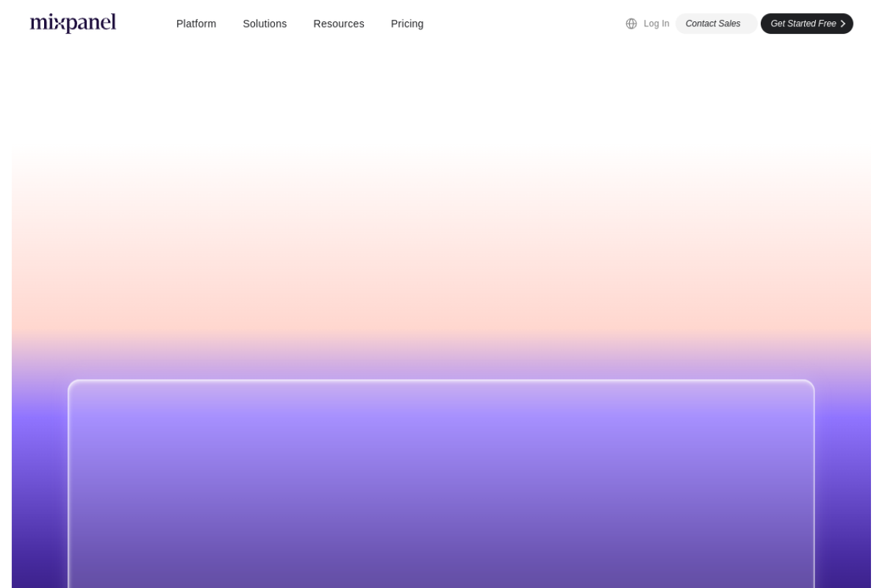
Task: Click the Get Started Free button
Action: coord(807,24)
